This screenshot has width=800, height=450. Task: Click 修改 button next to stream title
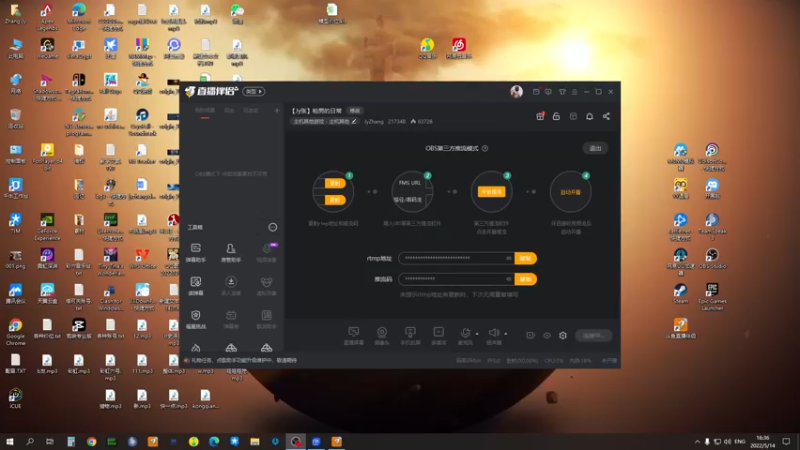click(355, 111)
